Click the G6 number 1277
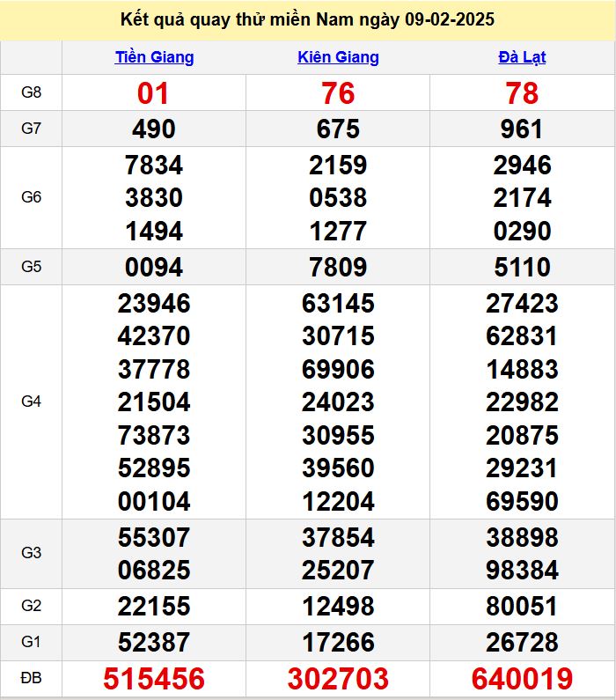Viewport: 616px width, 700px height. tap(338, 232)
